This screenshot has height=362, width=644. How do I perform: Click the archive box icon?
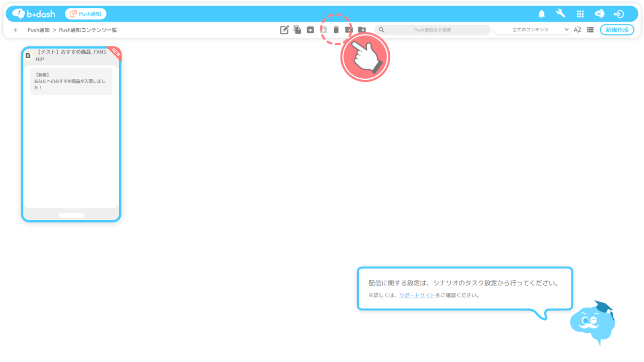[310, 30]
